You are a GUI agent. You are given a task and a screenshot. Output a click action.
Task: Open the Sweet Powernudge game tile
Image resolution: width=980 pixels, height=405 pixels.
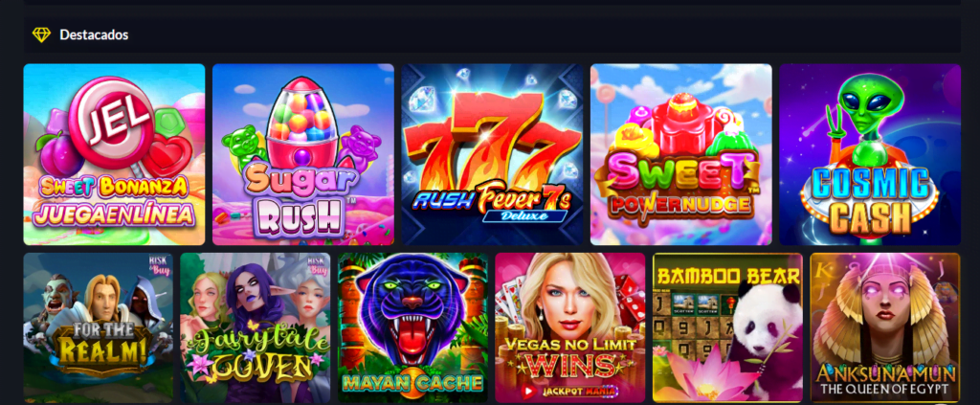click(681, 154)
